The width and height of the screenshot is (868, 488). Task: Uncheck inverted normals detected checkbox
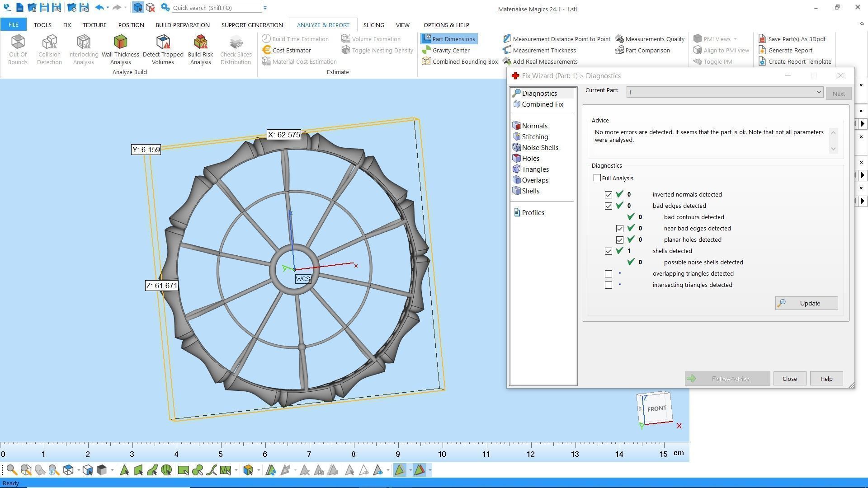tap(609, 195)
